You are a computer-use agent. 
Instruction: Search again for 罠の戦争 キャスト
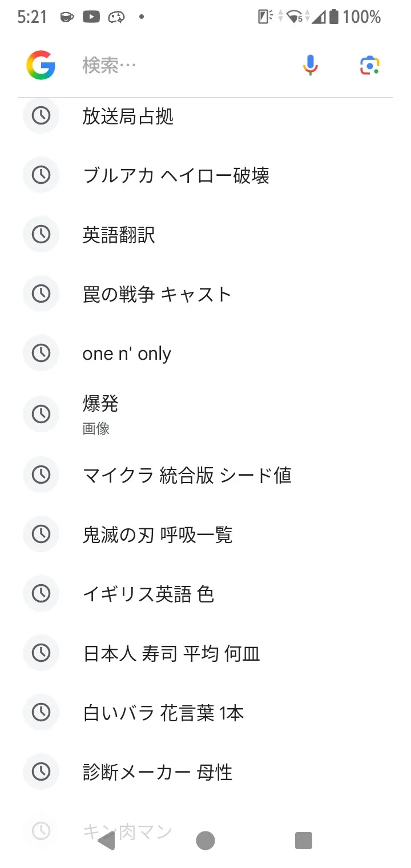point(157,294)
